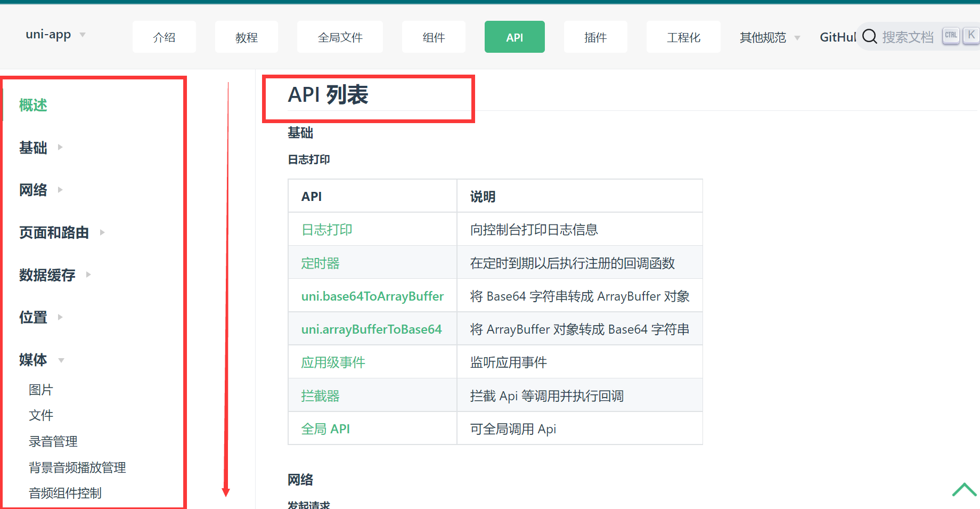980x509 pixels.
Task: Open the 插件 nav tab
Action: click(595, 37)
